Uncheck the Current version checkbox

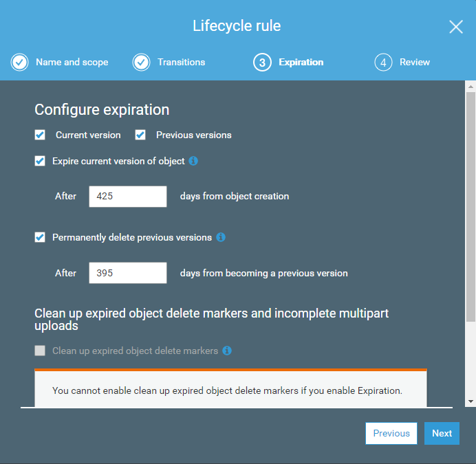[40, 135]
